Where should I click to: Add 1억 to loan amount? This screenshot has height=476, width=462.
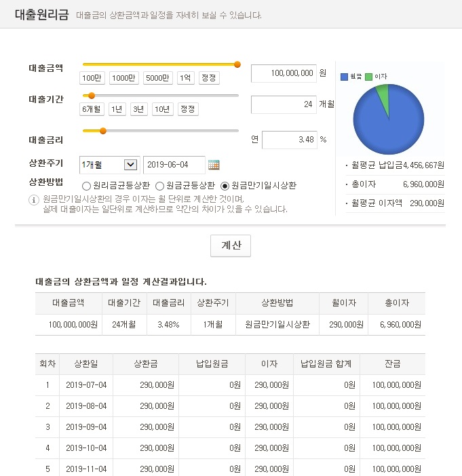pyautogui.click(x=186, y=78)
